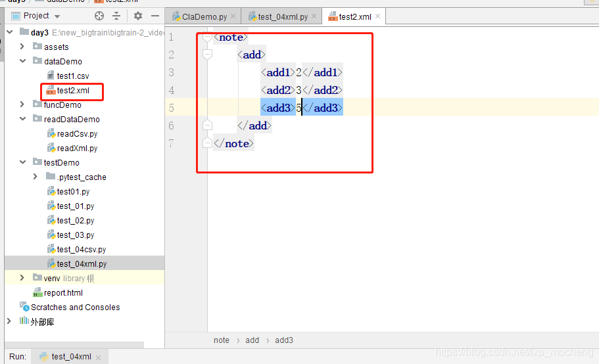Click the locate/scroll from source target icon
The height and width of the screenshot is (364, 599).
[x=99, y=16]
